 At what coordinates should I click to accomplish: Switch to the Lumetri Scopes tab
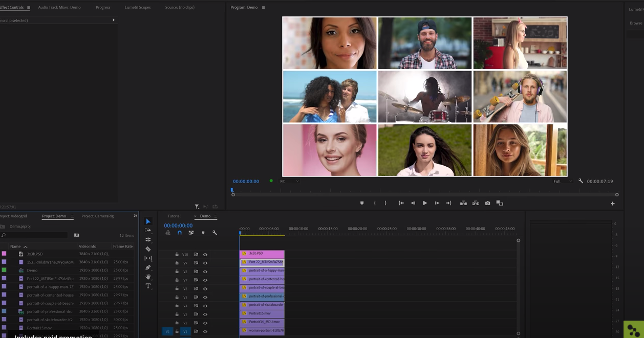point(138,7)
